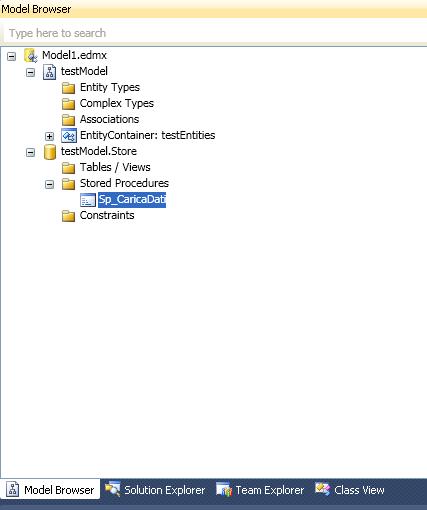Select the Complex Types tree item
The width and height of the screenshot is (427, 510).
[117, 104]
